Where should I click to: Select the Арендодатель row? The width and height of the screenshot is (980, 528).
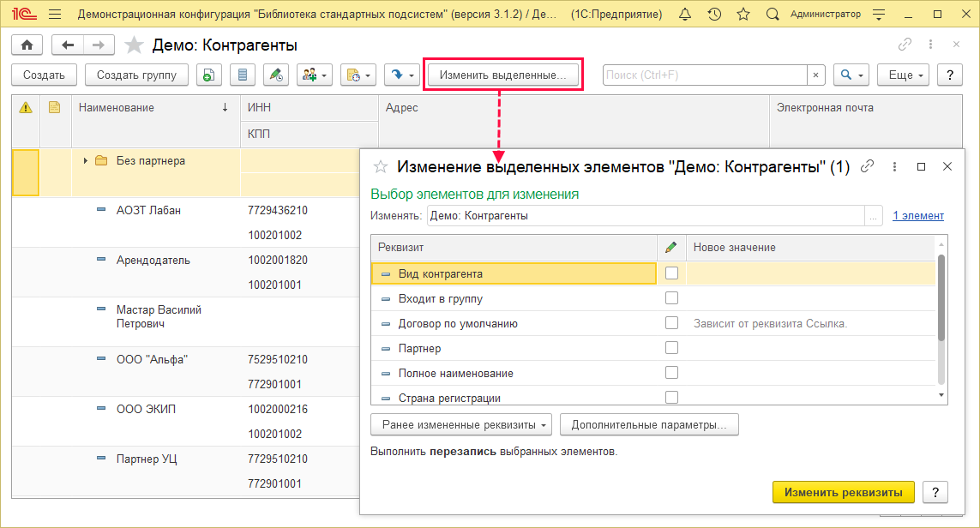pyautogui.click(x=185, y=273)
